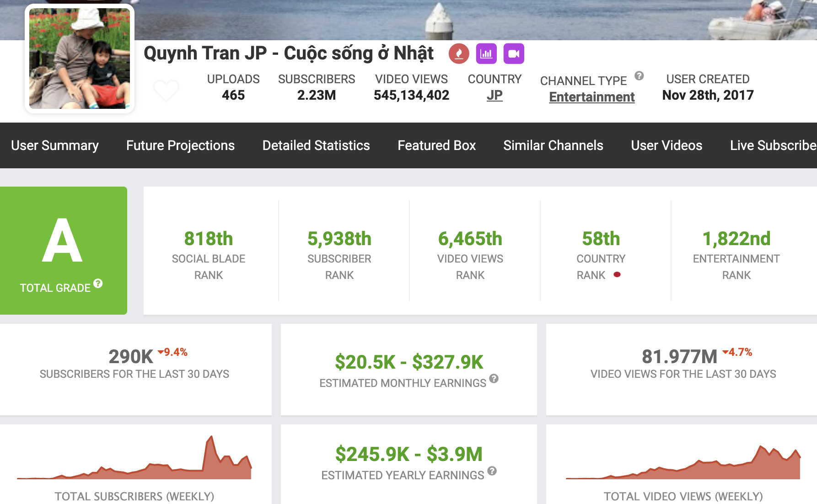Click the Japan flag dot next to Country Rank

617,275
